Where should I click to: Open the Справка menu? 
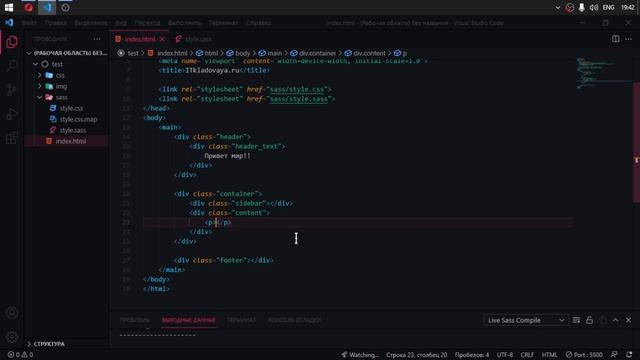pos(259,23)
